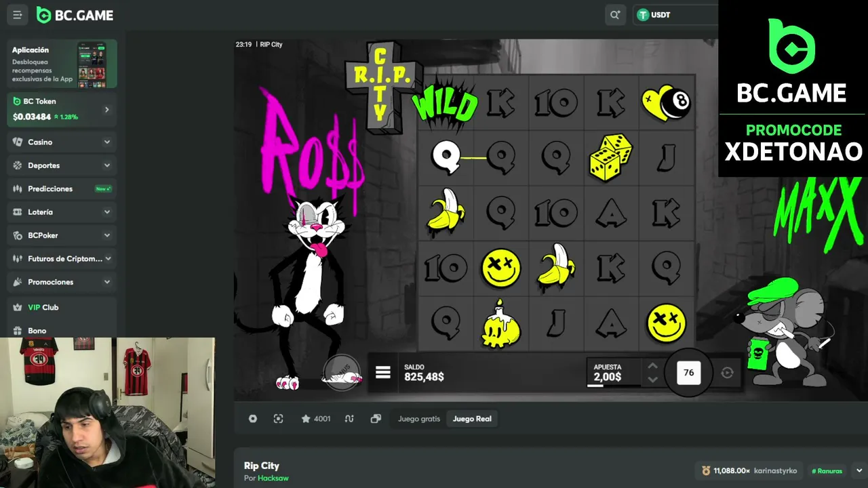The width and height of the screenshot is (868, 488).
Task: Expand the Deportes menu chevron
Action: click(x=106, y=165)
